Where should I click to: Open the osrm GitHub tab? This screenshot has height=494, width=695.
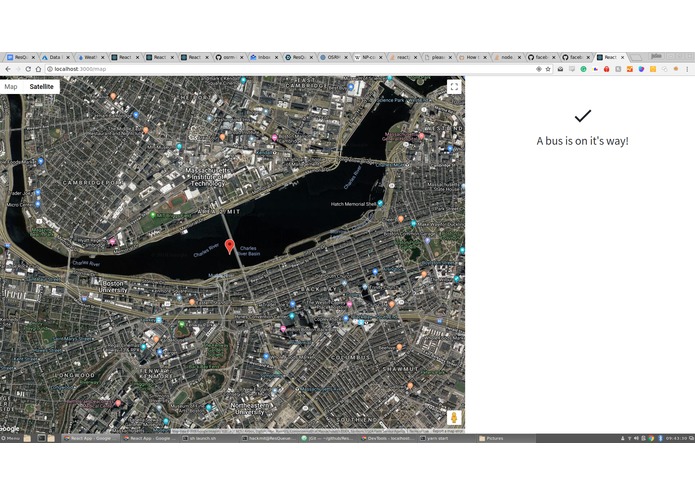[230, 57]
